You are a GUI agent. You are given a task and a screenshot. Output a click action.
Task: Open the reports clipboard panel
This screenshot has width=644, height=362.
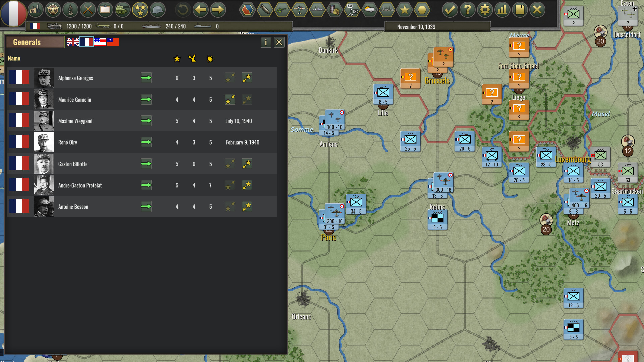click(x=105, y=10)
